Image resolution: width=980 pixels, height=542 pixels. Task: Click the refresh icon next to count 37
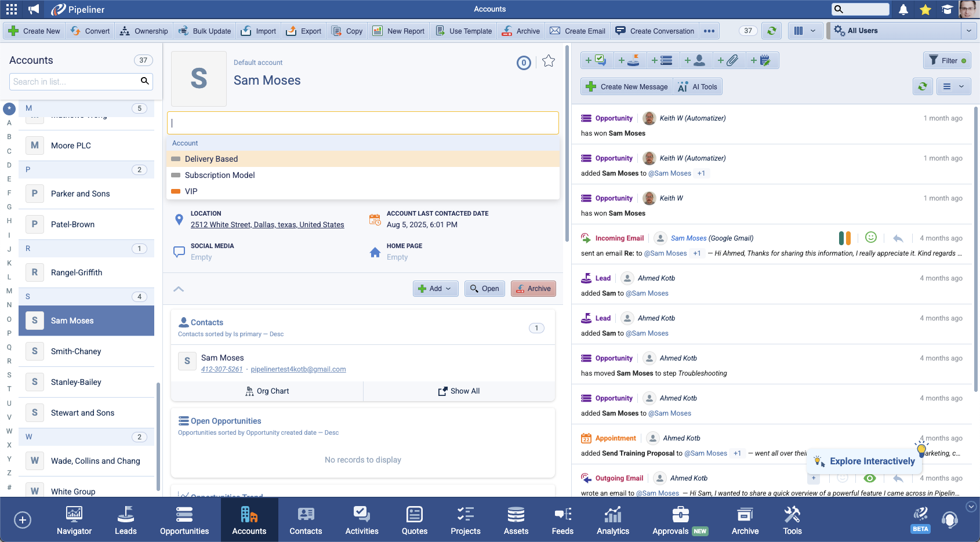(x=772, y=31)
